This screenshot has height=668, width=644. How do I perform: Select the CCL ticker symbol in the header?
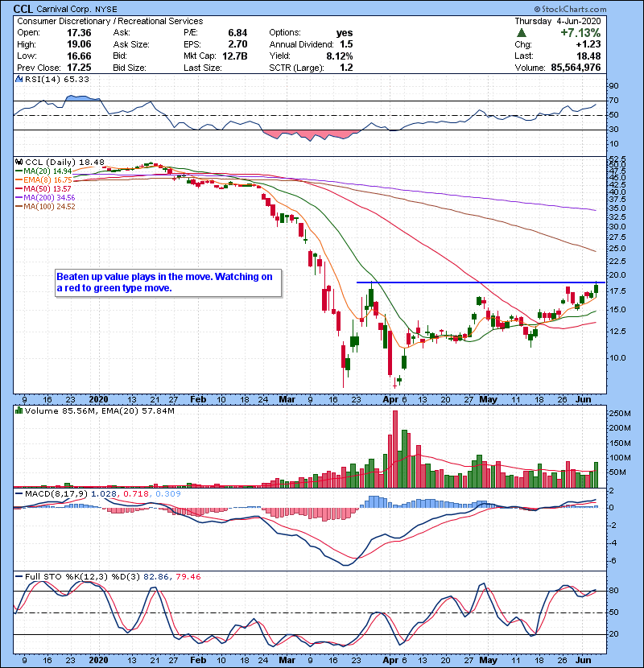coord(23,9)
